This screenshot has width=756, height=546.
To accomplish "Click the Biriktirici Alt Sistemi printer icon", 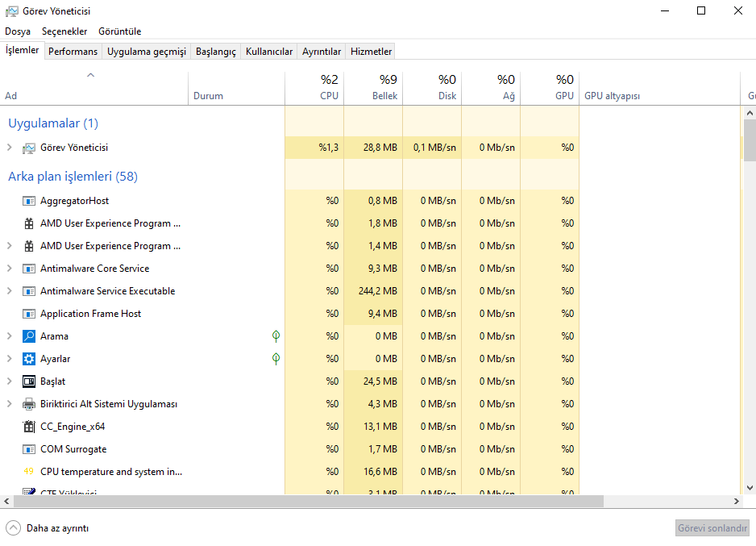I will tap(29, 404).
